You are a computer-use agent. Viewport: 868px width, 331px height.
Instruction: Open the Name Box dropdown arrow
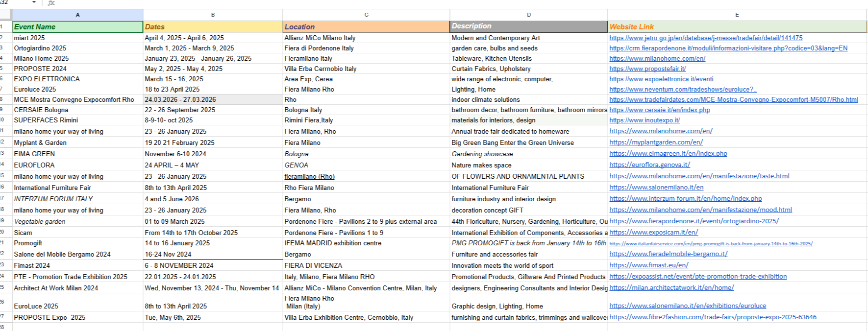pos(34,2)
